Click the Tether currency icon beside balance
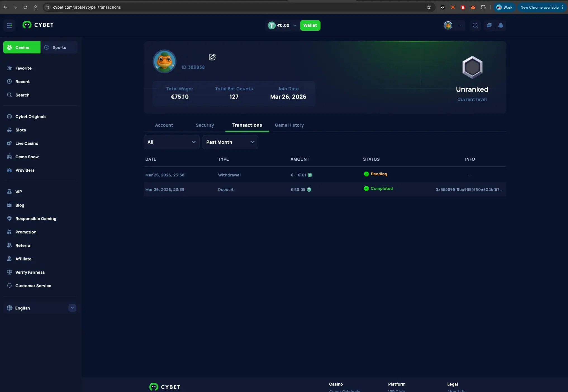The image size is (568, 392). point(272,25)
